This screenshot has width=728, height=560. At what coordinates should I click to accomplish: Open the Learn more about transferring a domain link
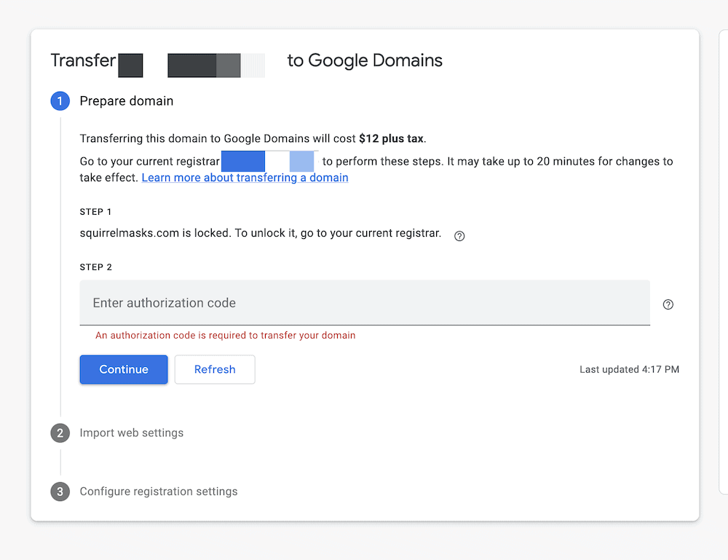click(x=245, y=178)
